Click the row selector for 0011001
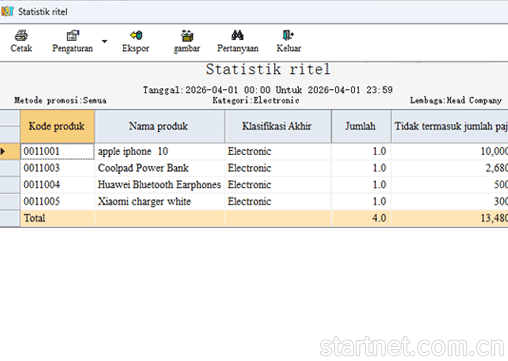Image resolution: width=508 pixels, height=361 pixels. (x=10, y=151)
